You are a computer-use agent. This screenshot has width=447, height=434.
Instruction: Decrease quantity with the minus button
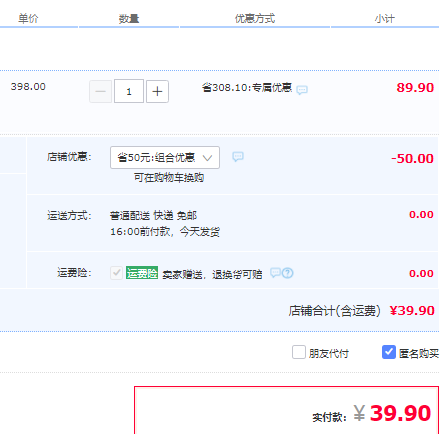pyautogui.click(x=100, y=91)
